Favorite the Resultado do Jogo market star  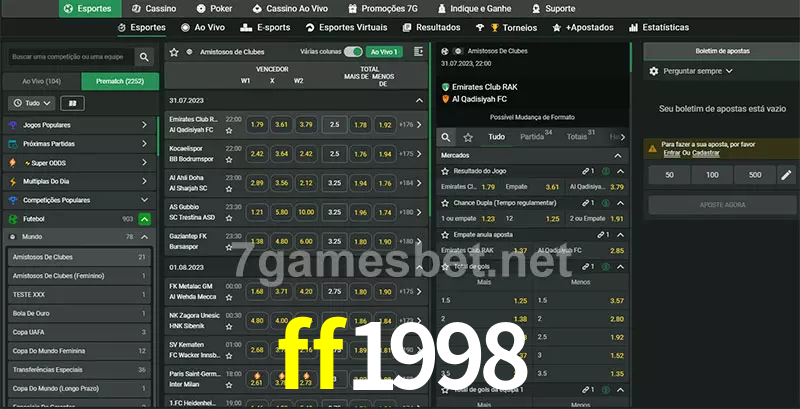coord(446,171)
